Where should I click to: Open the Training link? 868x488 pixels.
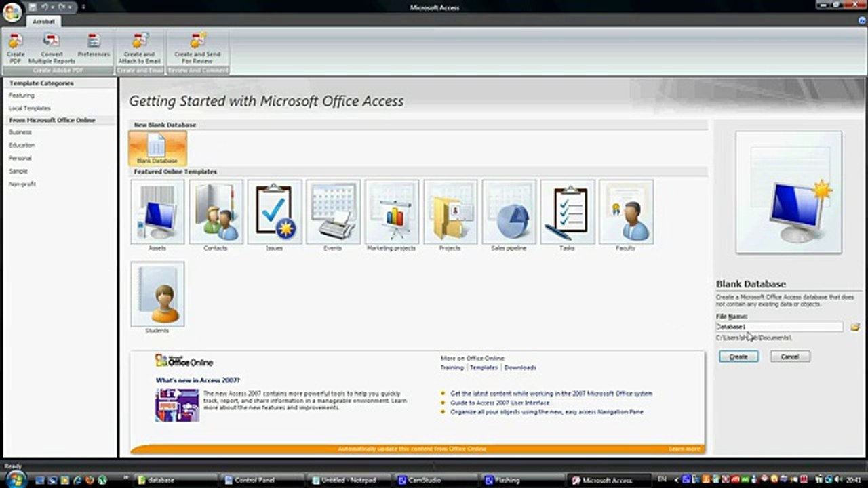[452, 367]
